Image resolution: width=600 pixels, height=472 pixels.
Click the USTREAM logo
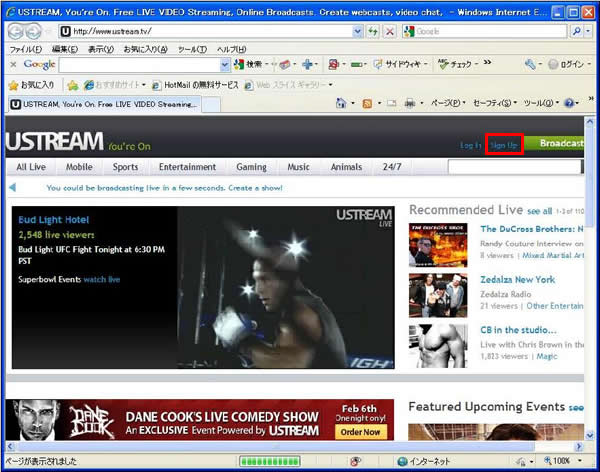[54, 141]
